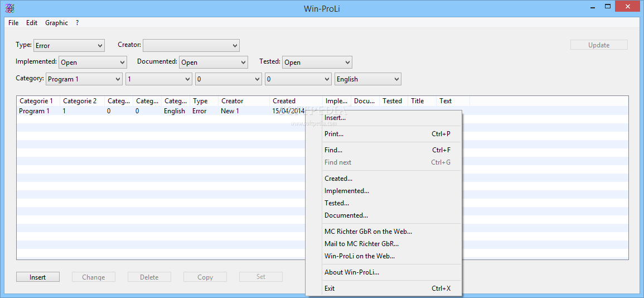Open MC Richter GbR on the Web...

tap(384, 232)
